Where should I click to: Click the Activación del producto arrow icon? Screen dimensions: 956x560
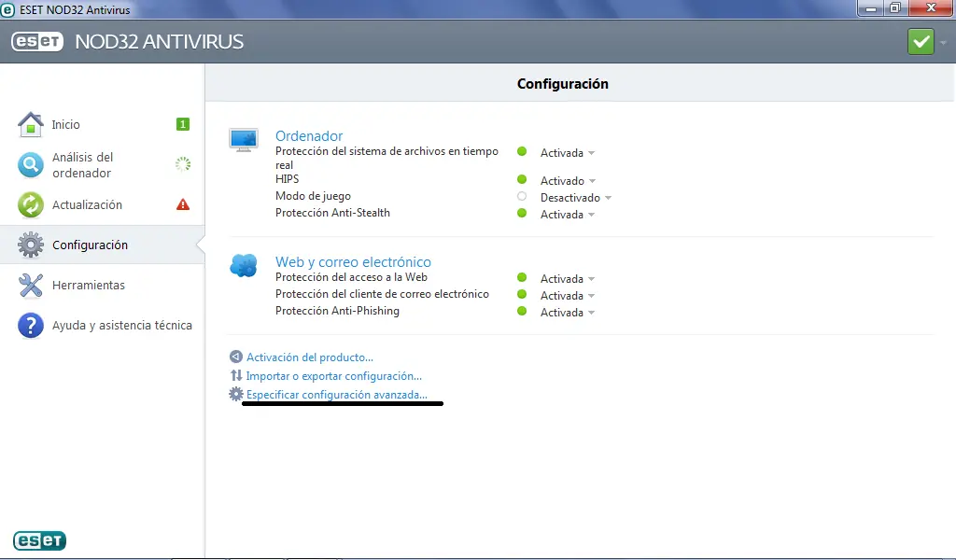(236, 357)
